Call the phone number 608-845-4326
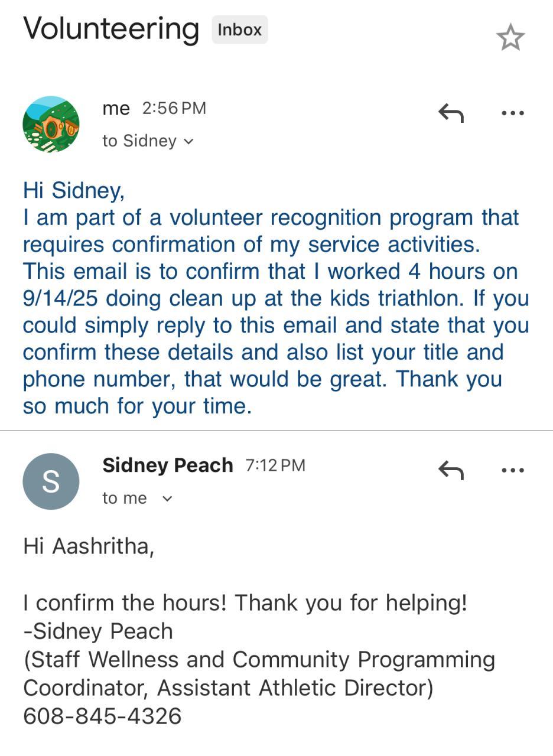This screenshot has width=553, height=756. click(102, 716)
